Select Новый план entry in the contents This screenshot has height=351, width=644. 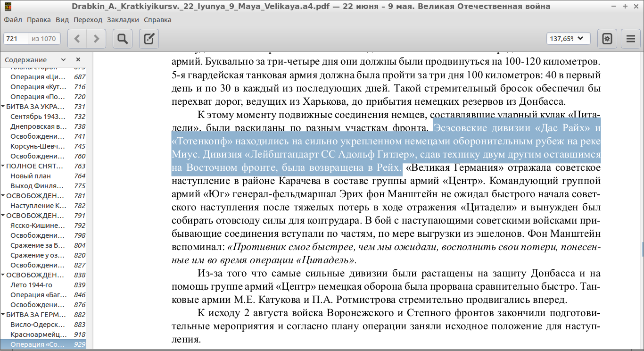pyautogui.click(x=31, y=176)
